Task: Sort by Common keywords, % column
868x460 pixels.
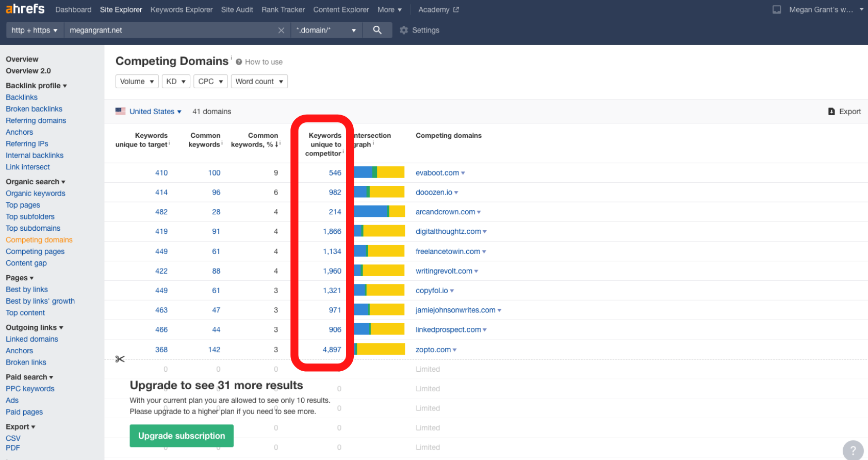Action: (255, 140)
